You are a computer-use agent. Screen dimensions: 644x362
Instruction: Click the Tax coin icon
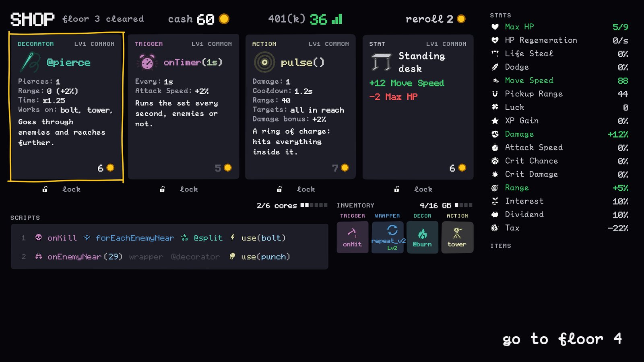(495, 228)
